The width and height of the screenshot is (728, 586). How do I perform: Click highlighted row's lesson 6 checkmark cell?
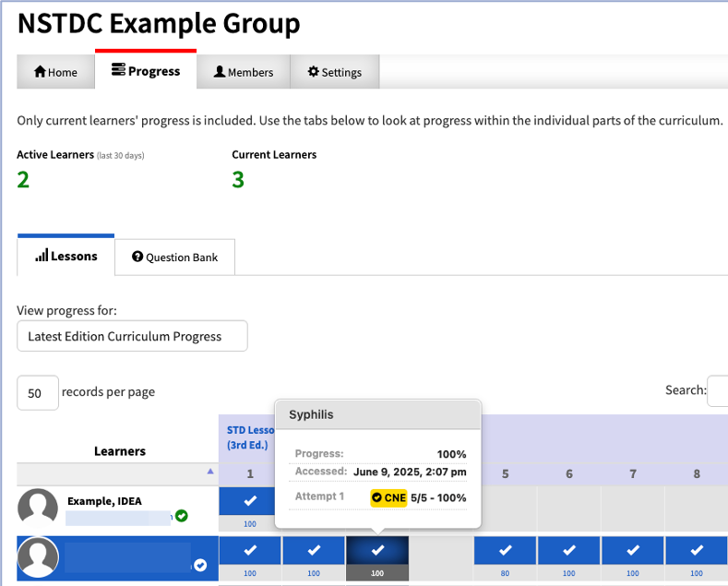click(x=568, y=550)
